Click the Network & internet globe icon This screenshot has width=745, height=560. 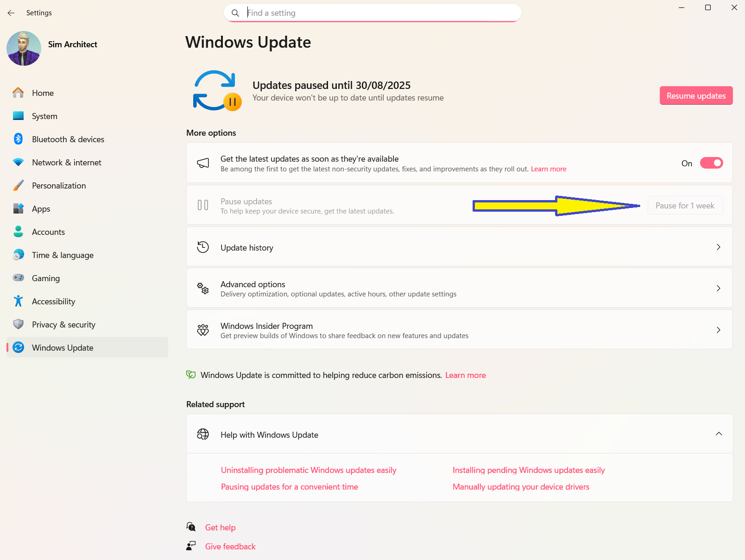[x=18, y=162]
